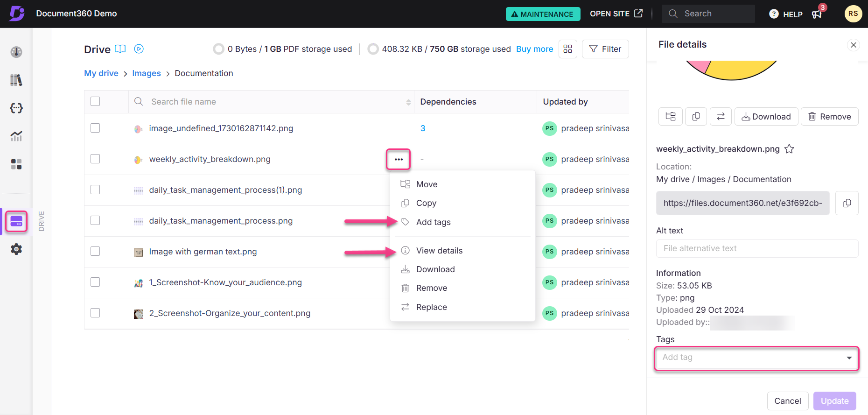Click the Dependencies column header
The height and width of the screenshot is (415, 868).
(x=448, y=102)
